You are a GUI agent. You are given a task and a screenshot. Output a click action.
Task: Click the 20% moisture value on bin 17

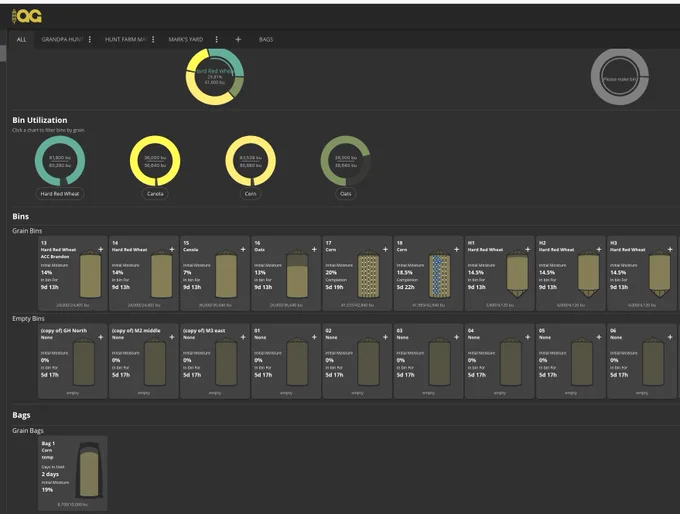coord(331,273)
